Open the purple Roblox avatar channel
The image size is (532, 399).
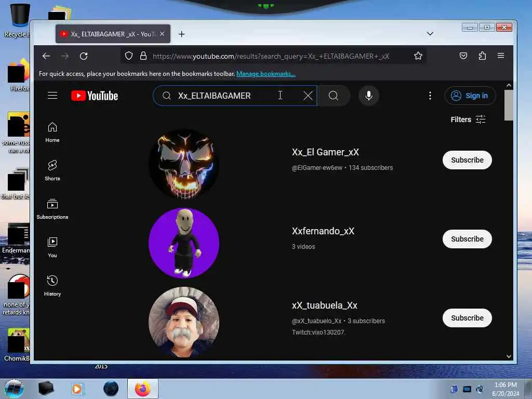184,243
